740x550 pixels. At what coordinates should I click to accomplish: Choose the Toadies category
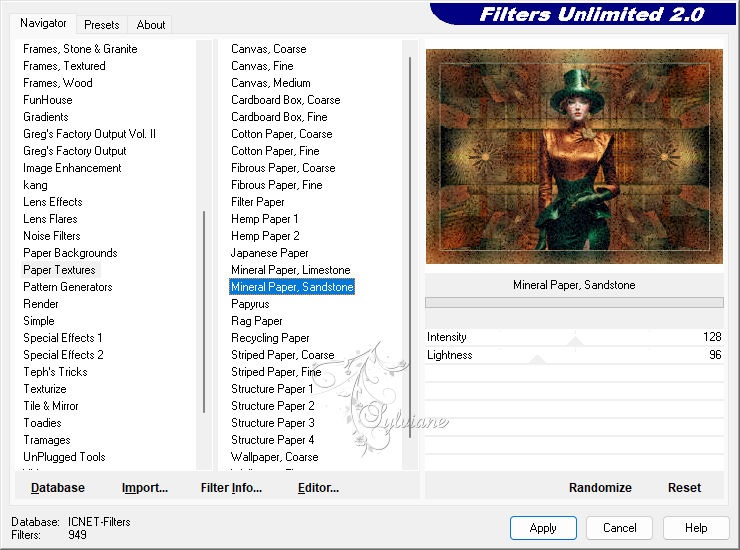tap(42, 423)
